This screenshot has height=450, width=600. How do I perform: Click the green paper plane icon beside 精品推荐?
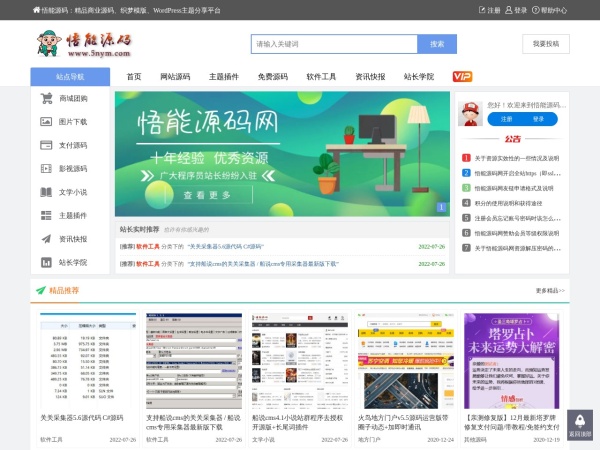41,290
